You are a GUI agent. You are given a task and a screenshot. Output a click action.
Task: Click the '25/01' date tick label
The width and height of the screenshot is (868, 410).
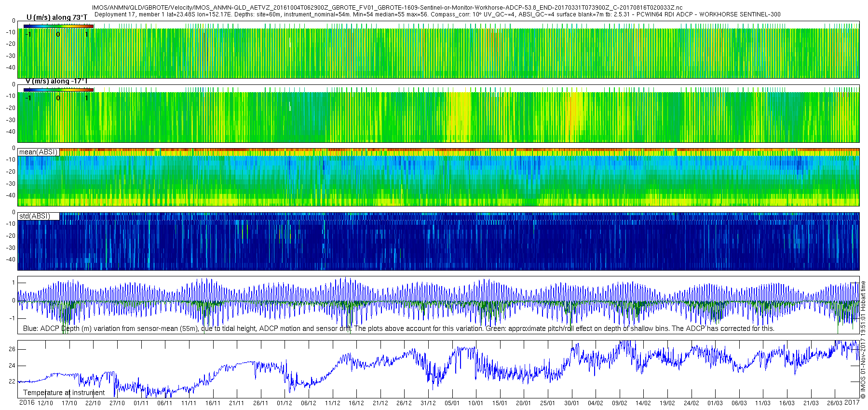point(548,403)
